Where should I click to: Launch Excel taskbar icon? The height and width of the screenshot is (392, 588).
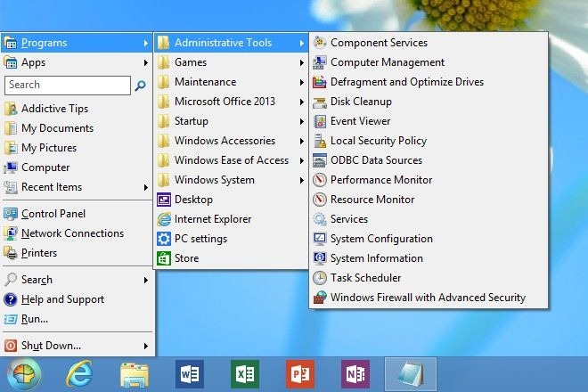[245, 374]
